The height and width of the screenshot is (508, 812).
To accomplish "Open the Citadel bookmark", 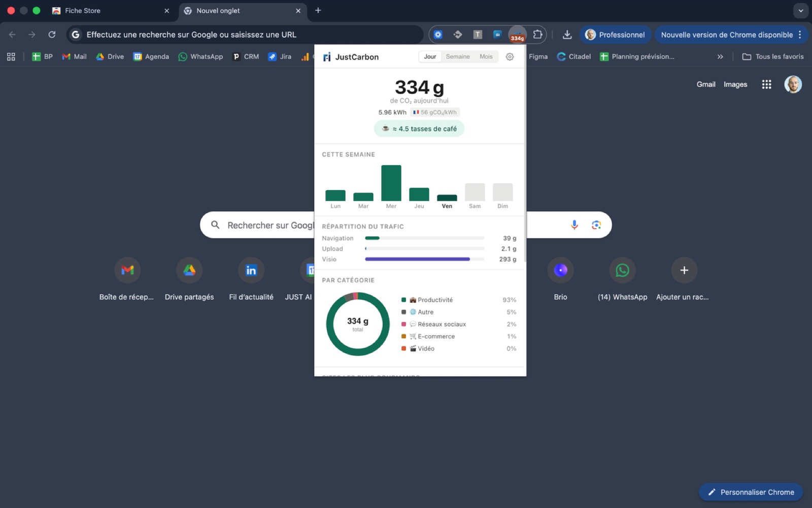I will pyautogui.click(x=574, y=56).
